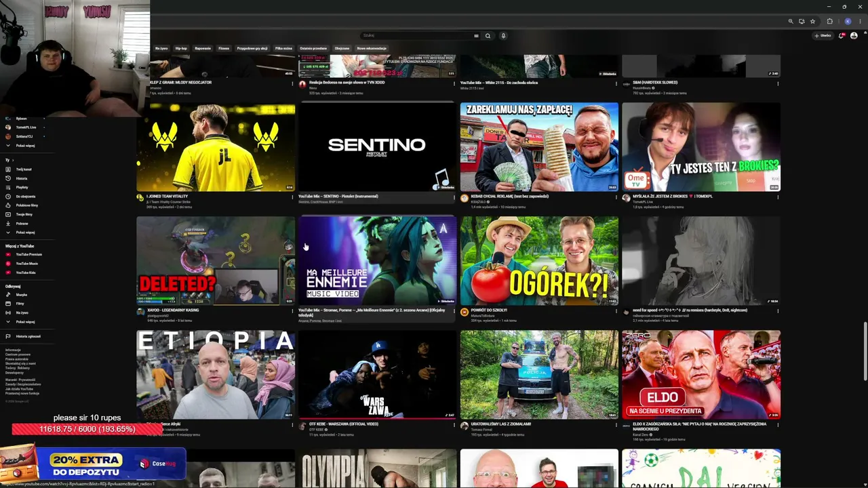Open Filmy in the Odkrywaj section
The image size is (868, 488).
tap(20, 304)
